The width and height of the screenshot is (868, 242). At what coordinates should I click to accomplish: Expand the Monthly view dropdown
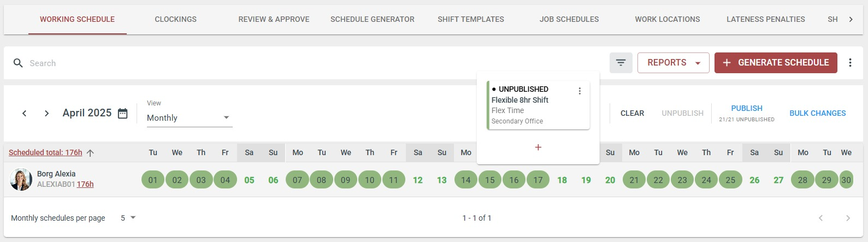click(190, 117)
